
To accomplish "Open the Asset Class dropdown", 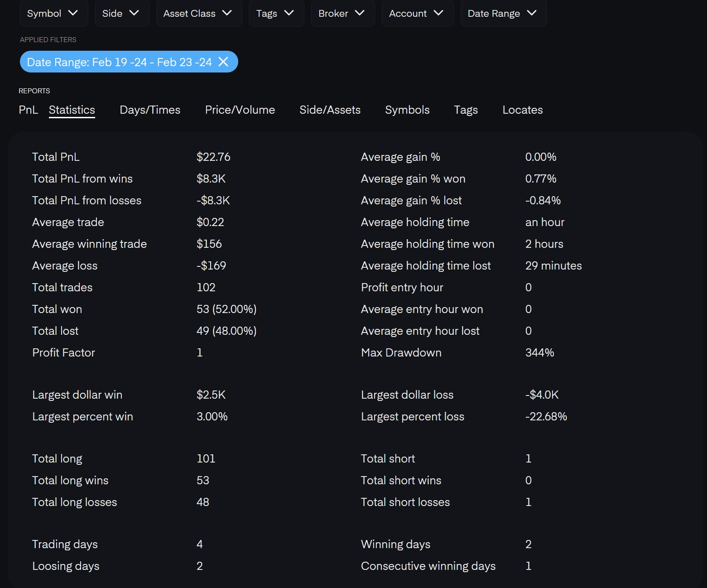I will [x=198, y=13].
